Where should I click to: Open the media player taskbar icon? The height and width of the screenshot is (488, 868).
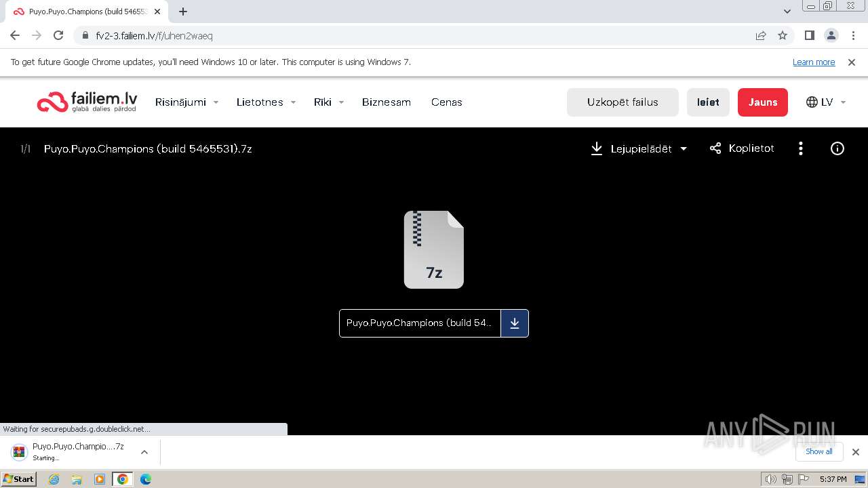tap(100, 479)
